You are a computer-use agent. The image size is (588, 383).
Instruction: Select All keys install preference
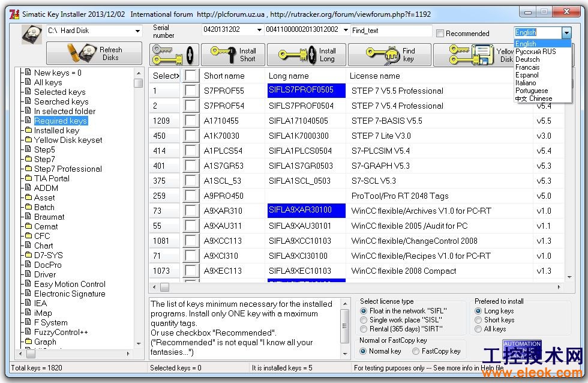[x=478, y=329]
